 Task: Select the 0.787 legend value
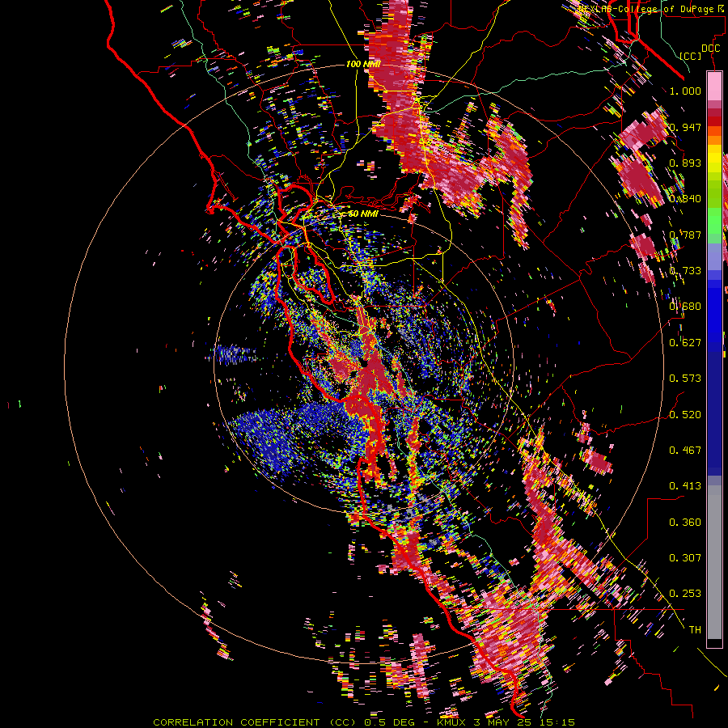(685, 235)
